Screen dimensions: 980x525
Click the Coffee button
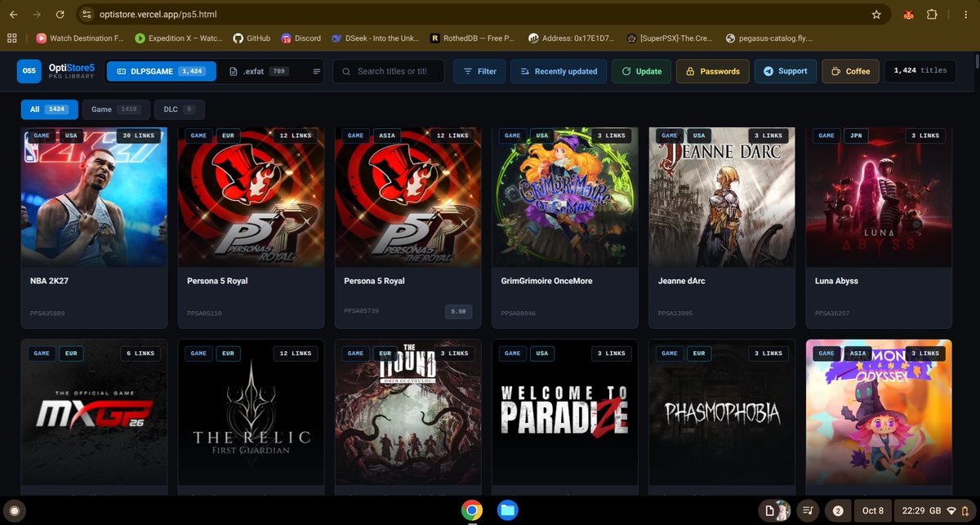coord(851,71)
